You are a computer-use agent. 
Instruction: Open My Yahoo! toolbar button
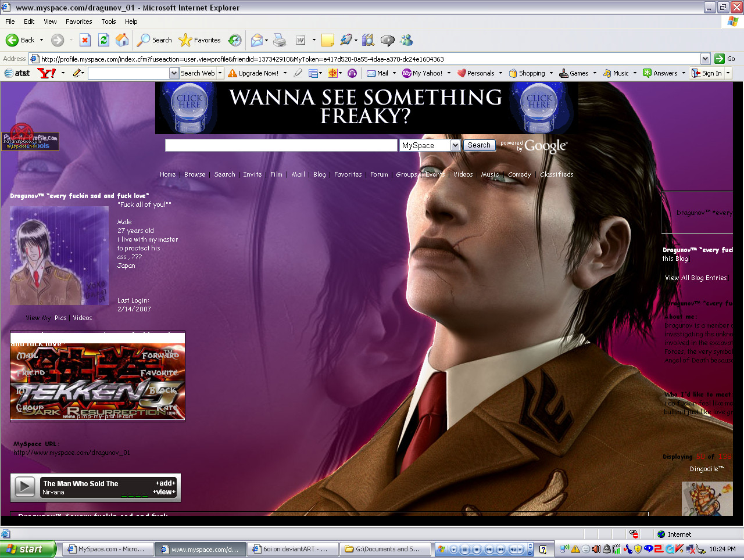(x=422, y=73)
